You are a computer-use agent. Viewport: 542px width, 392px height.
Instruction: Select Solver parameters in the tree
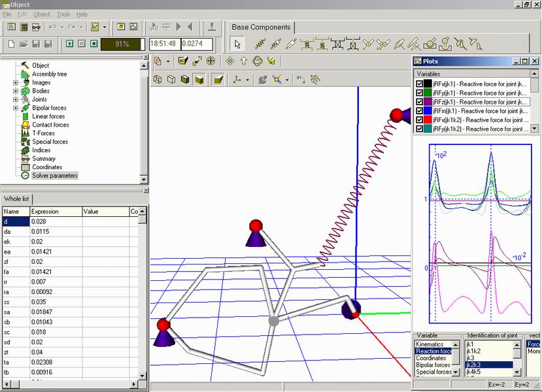click(x=55, y=176)
